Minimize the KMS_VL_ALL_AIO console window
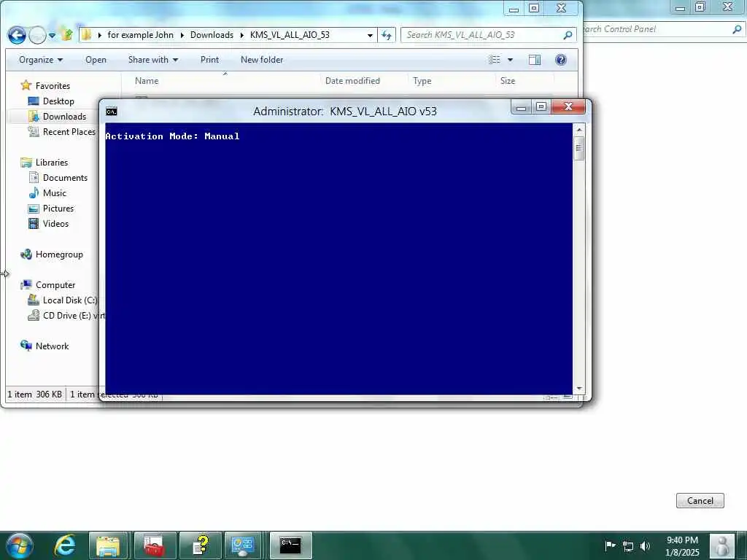 [x=521, y=107]
